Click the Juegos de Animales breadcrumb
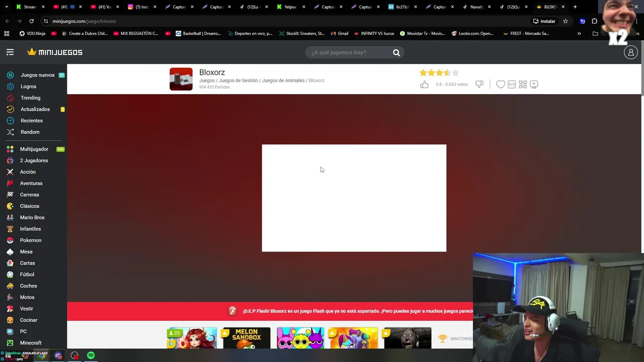Viewport: 644px width, 362px height. point(283,80)
